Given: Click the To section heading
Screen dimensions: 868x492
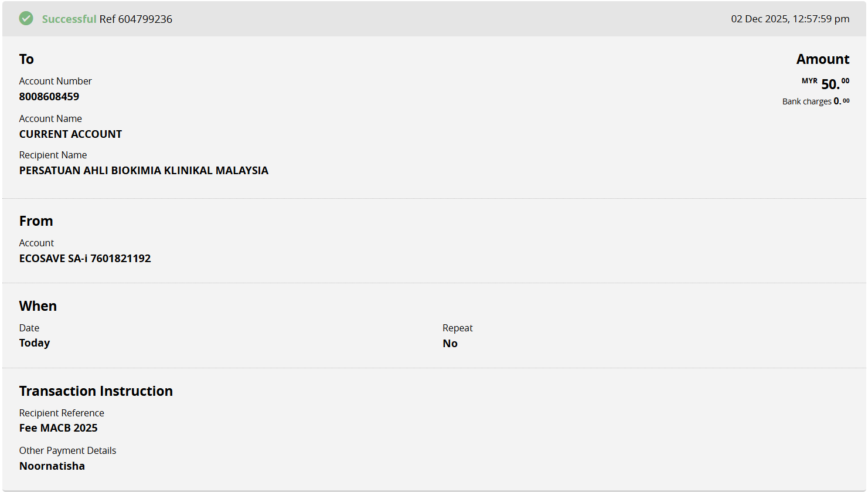Looking at the screenshot, I should coord(26,59).
